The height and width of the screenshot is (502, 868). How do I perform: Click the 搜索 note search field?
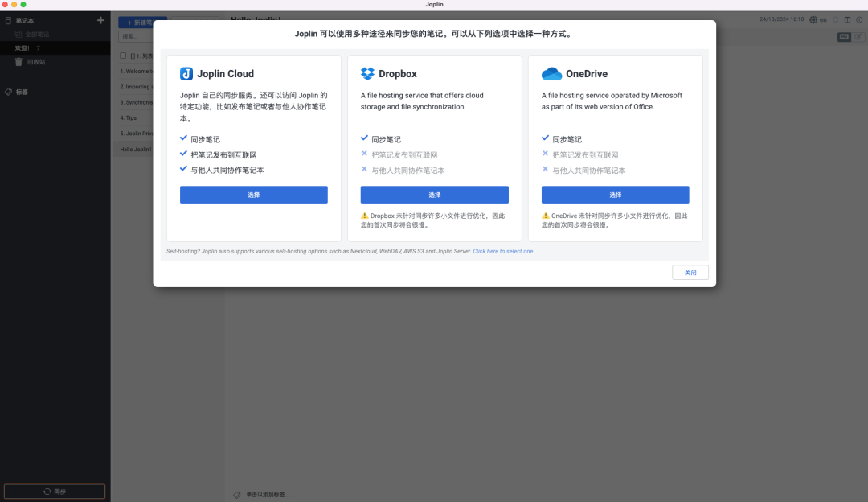[x=136, y=36]
